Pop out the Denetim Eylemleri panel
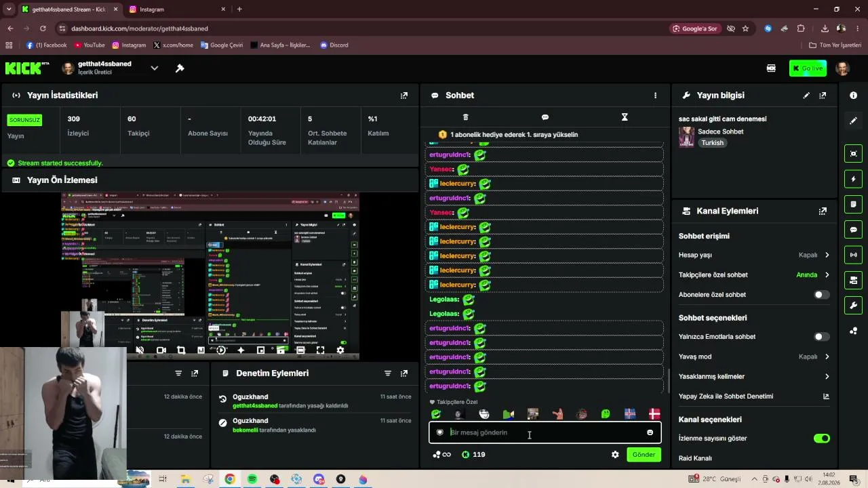The width and height of the screenshot is (868, 488). 404,373
